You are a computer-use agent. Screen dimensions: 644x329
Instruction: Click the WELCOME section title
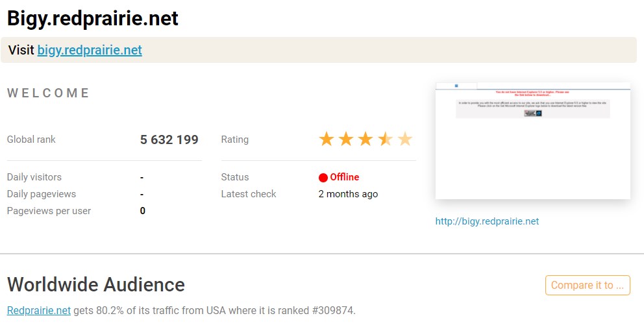pos(48,93)
